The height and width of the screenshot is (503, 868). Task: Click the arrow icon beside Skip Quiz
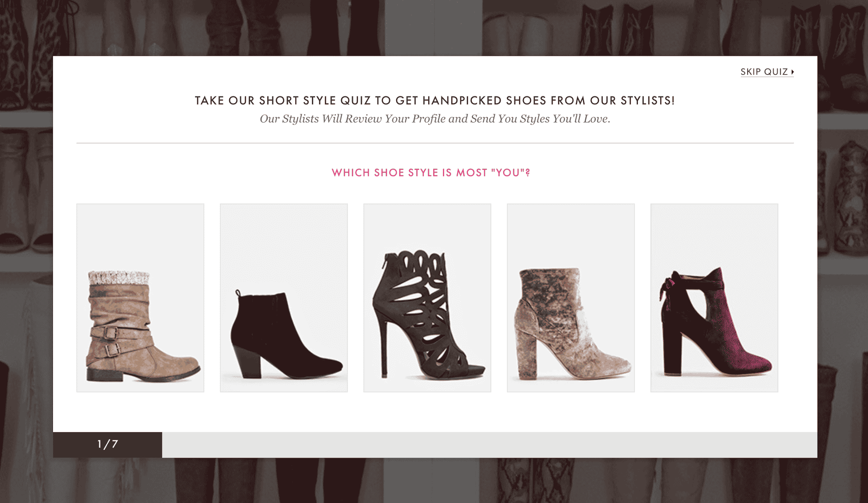point(793,72)
